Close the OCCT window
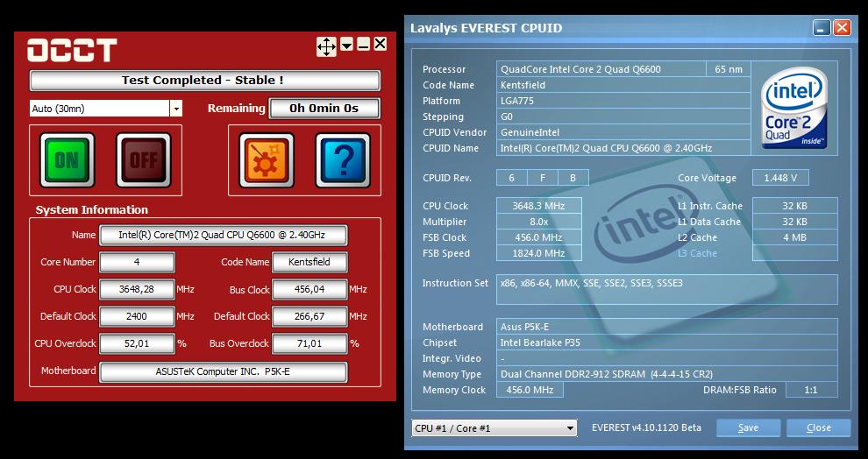This screenshot has width=868, height=459. click(x=380, y=45)
